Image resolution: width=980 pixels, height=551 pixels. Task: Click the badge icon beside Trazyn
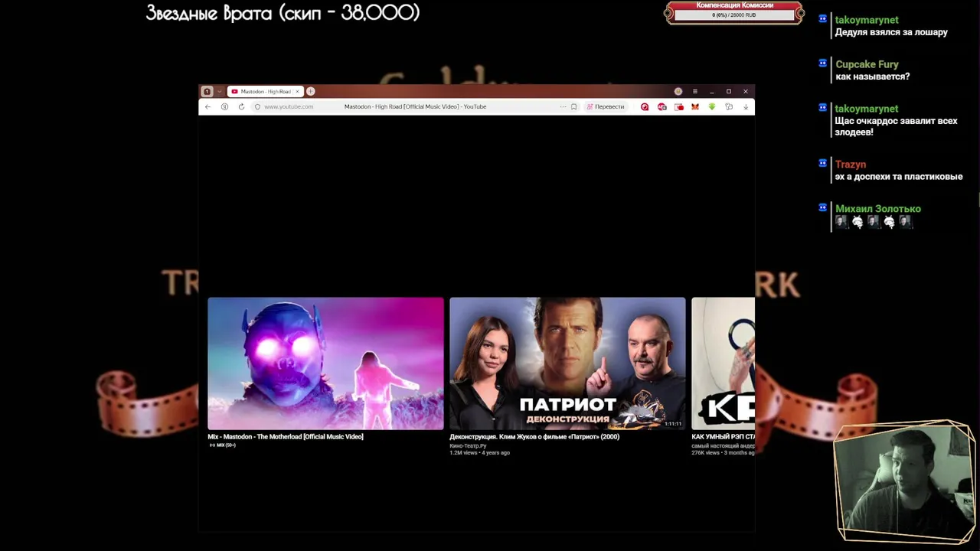click(823, 163)
